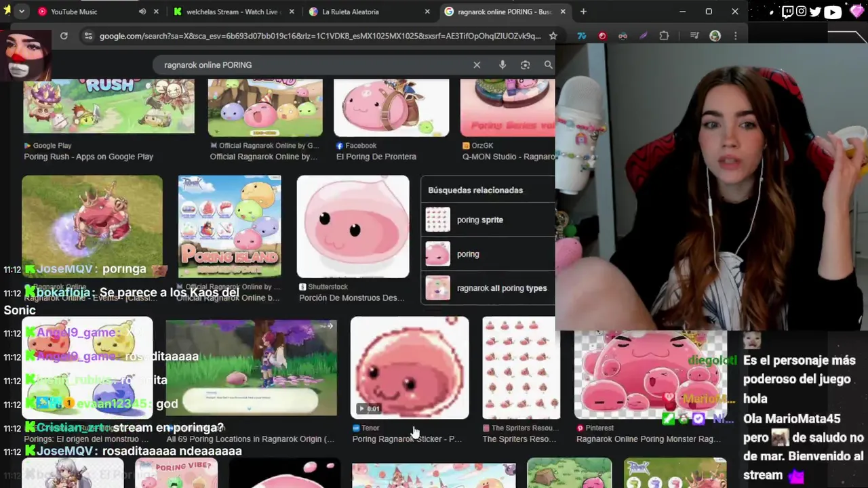Open the Poring Island image thumbnail
Screen dimensions: 868x488
tap(229, 226)
